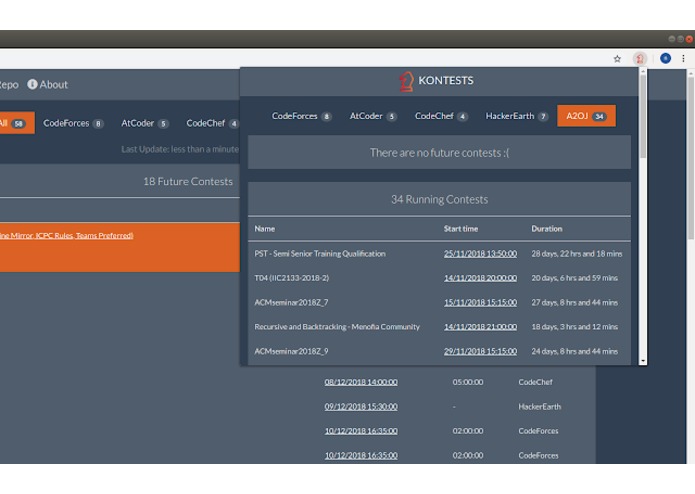Click the Duration column header

547,229
